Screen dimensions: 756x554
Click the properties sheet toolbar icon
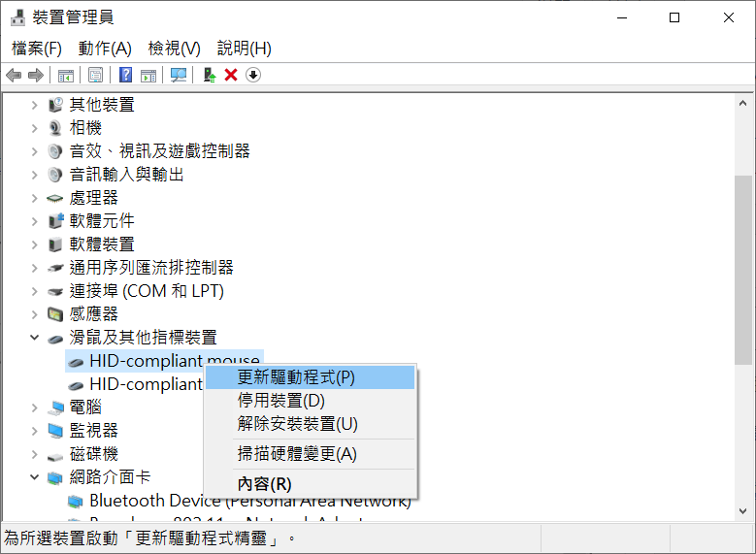tap(95, 76)
